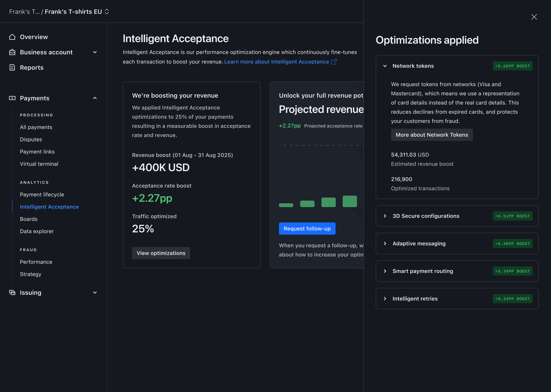Expand the Issuing section chevron
This screenshot has width=551, height=392.
[95, 292]
